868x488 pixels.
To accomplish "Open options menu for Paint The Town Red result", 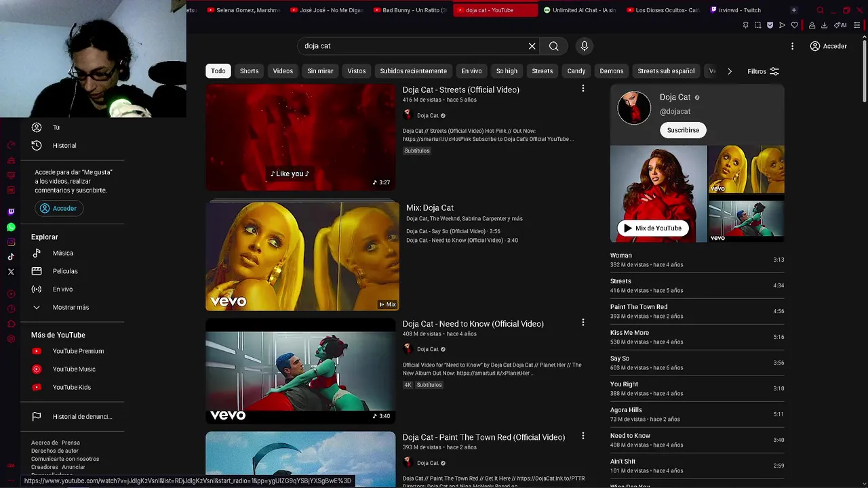I will (x=583, y=436).
